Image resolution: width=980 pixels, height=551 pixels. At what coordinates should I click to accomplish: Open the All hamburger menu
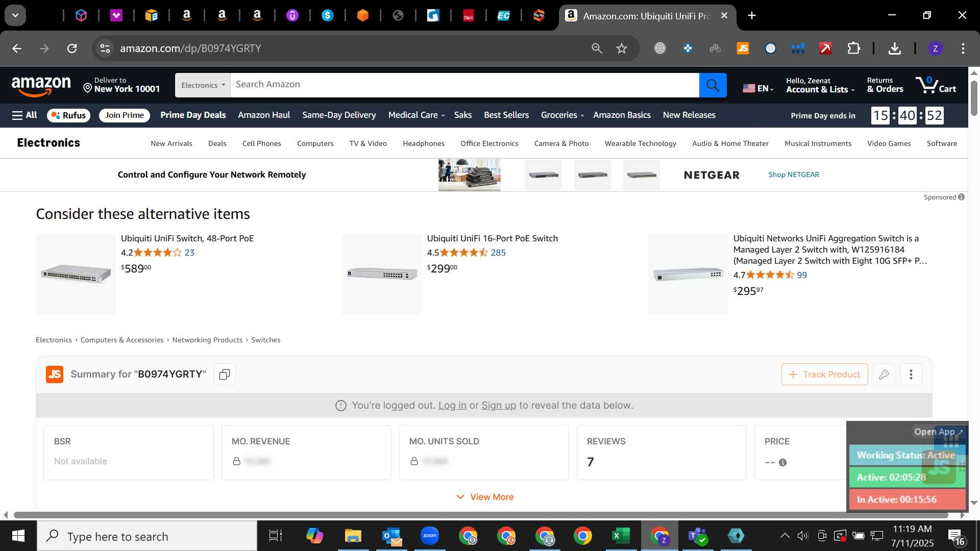[x=24, y=115]
